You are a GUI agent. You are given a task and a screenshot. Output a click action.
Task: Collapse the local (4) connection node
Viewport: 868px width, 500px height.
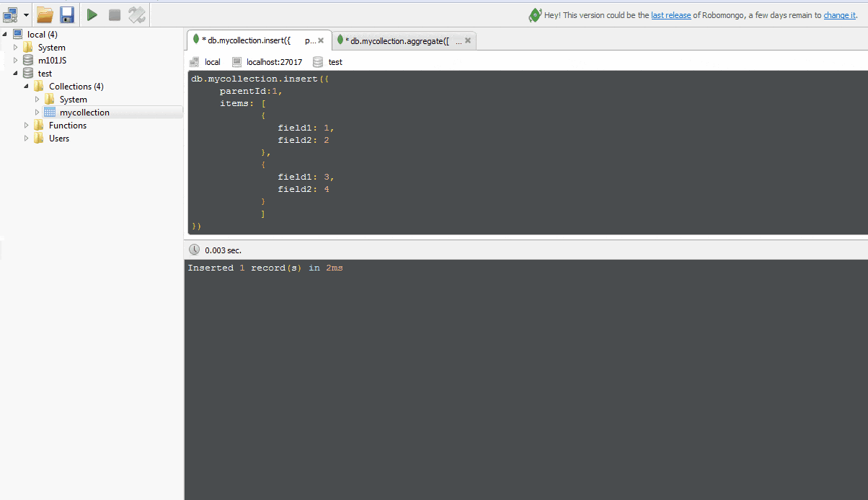[6, 34]
